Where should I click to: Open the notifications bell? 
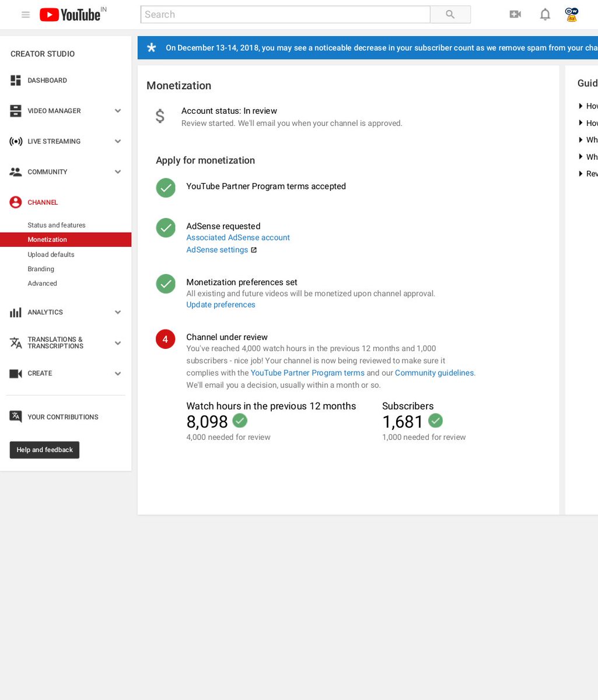[x=545, y=15]
